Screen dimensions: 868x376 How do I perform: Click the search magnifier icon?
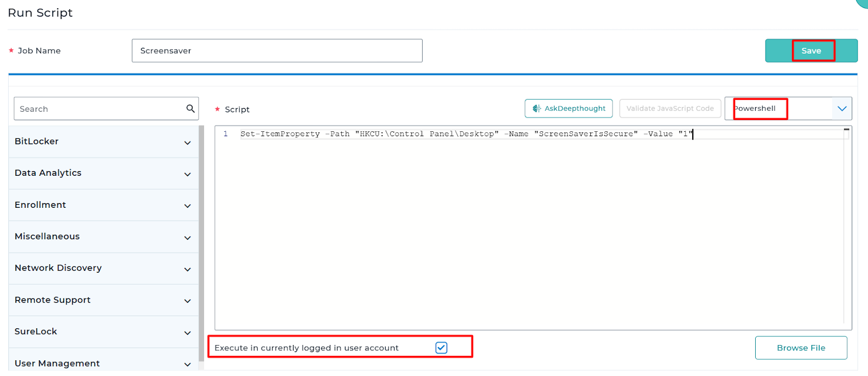tap(190, 109)
